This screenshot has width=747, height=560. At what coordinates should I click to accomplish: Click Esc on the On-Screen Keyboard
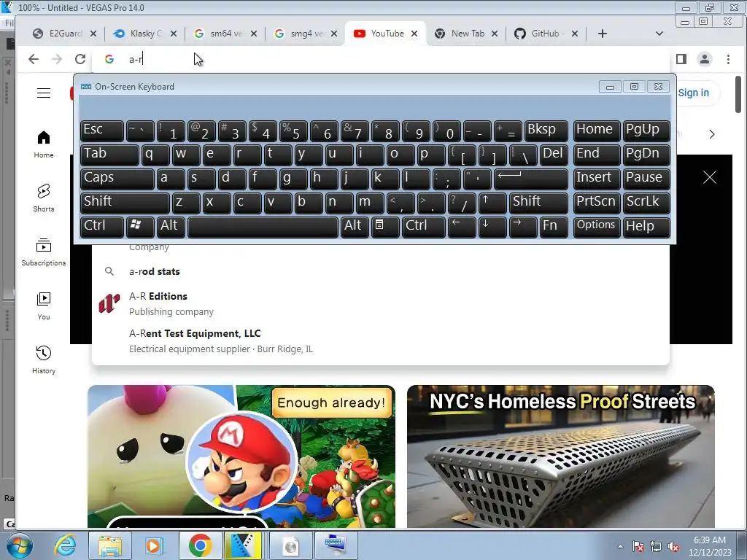point(102,131)
